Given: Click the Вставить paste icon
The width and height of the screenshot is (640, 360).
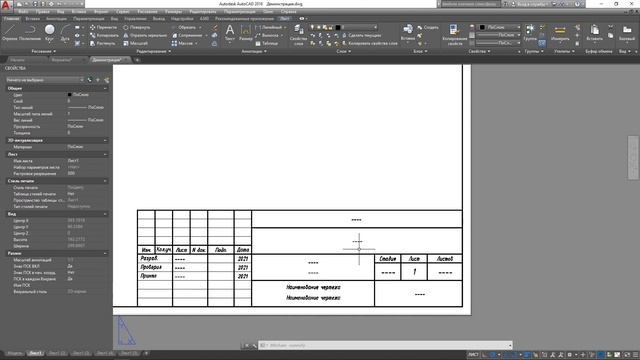Looking at the screenshot, I should [594, 33].
